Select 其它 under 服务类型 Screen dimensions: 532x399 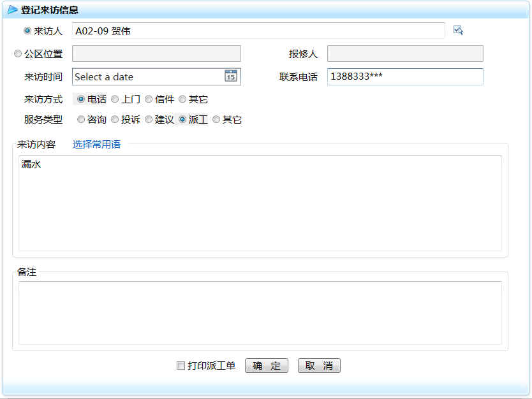[x=216, y=119]
